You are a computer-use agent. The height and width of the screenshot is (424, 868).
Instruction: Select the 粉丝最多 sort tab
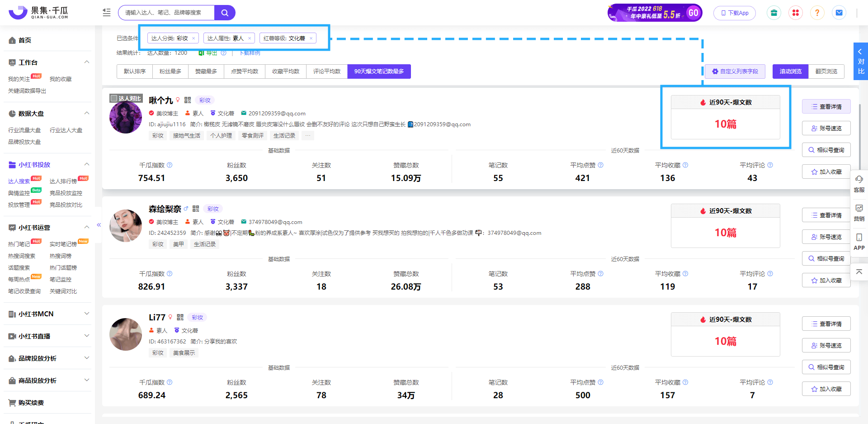[170, 71]
